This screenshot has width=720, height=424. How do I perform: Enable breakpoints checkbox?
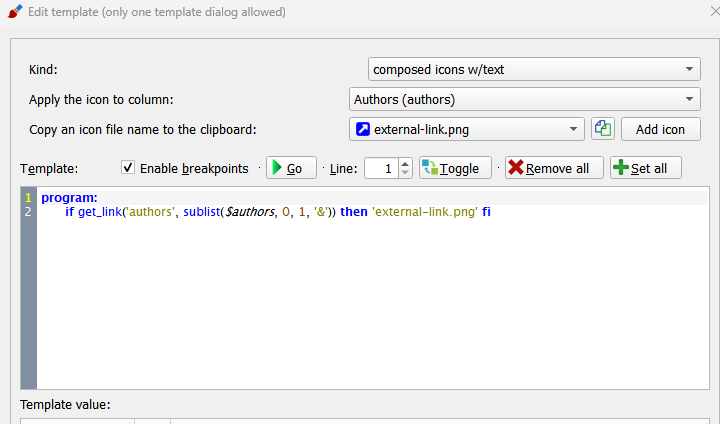point(128,168)
